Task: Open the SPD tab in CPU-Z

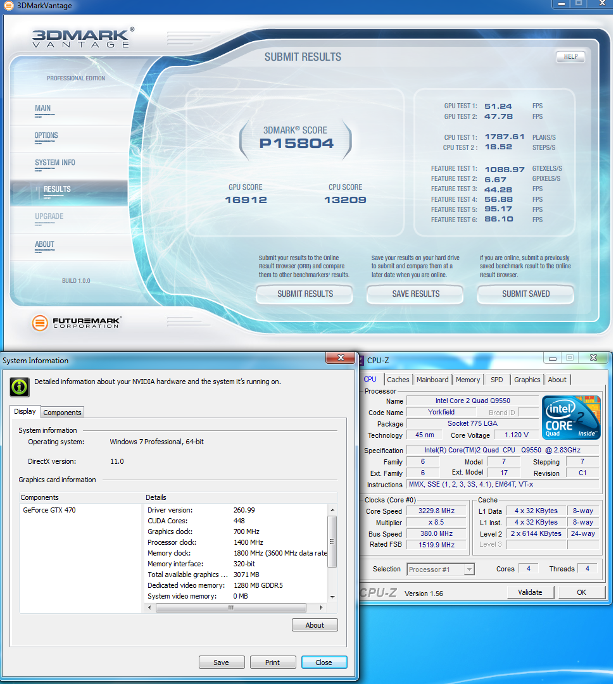Action: pos(497,380)
